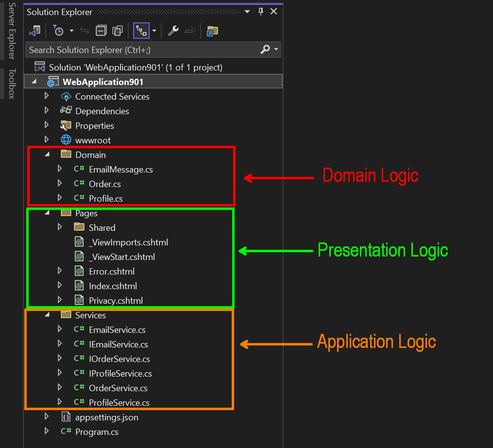Open the Server Explorer side tab
This screenshot has height=448, width=493.
[x=12, y=31]
